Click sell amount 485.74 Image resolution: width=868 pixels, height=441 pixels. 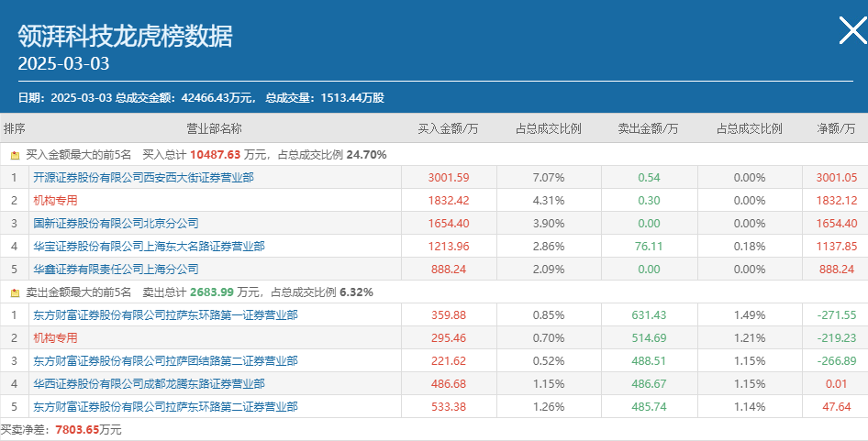(x=649, y=407)
